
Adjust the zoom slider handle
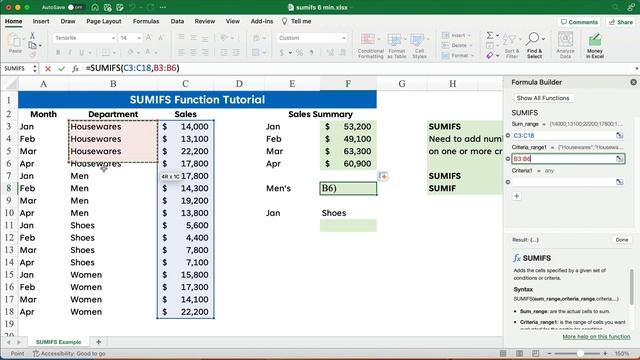(580, 353)
